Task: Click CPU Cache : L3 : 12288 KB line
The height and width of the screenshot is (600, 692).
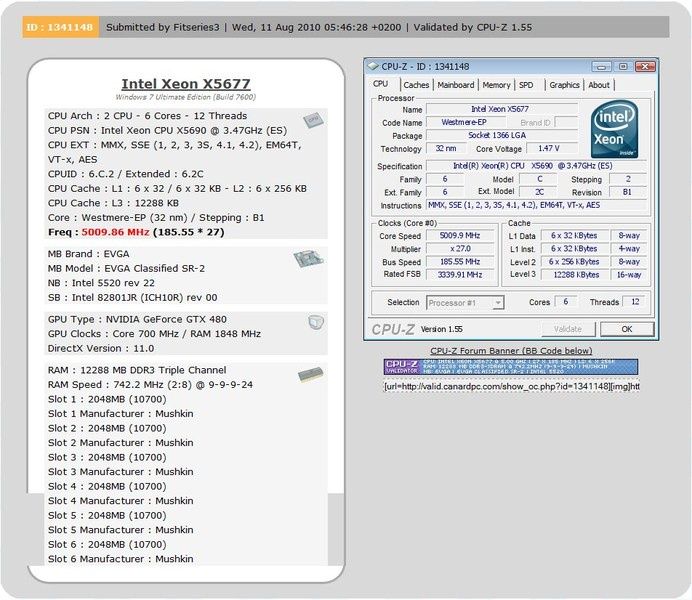Action: pyautogui.click(x=113, y=203)
